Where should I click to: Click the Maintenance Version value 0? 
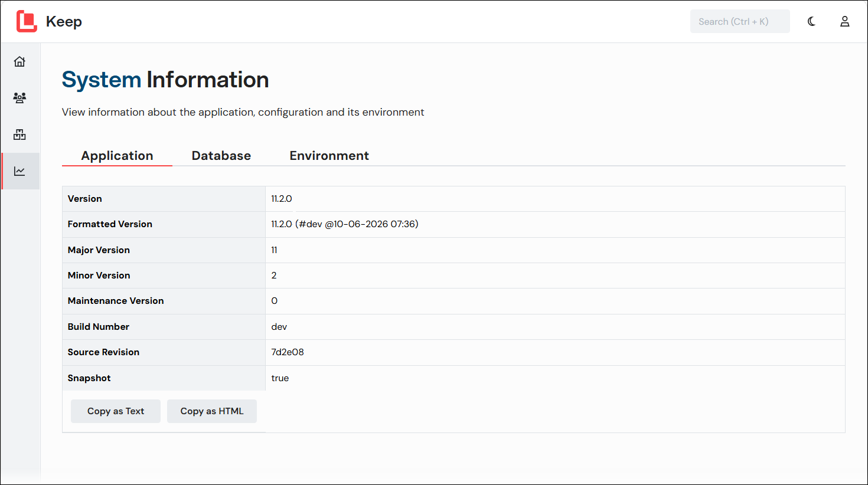(x=274, y=301)
